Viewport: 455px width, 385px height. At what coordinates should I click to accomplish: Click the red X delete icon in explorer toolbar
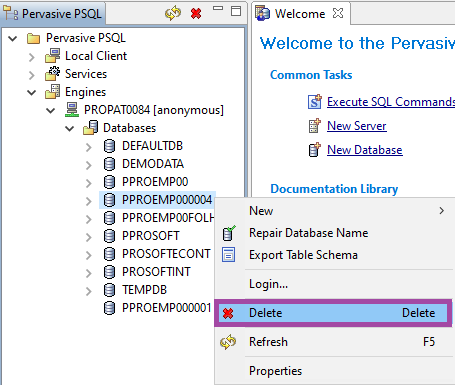(196, 13)
